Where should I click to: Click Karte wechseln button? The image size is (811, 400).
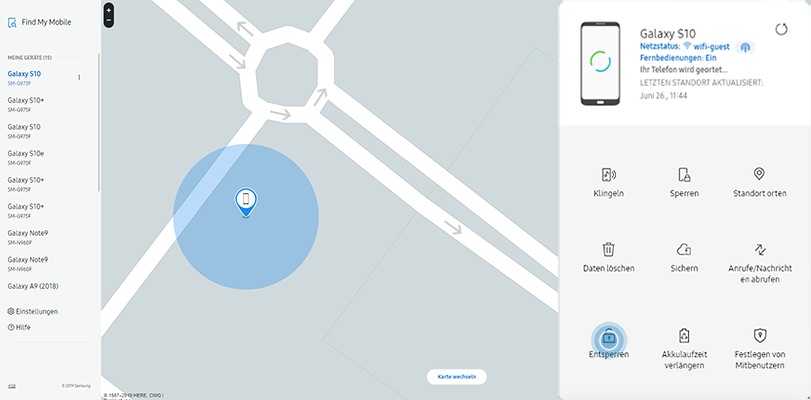click(457, 377)
